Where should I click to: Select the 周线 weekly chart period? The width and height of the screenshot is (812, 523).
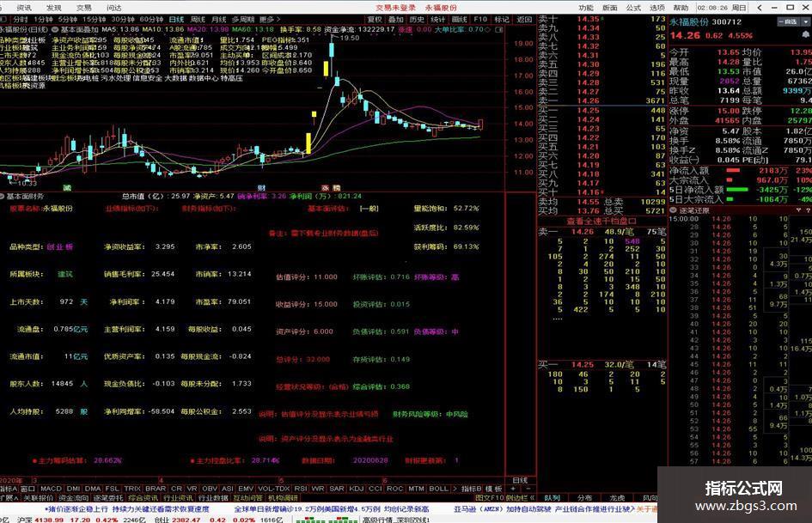coord(198,19)
